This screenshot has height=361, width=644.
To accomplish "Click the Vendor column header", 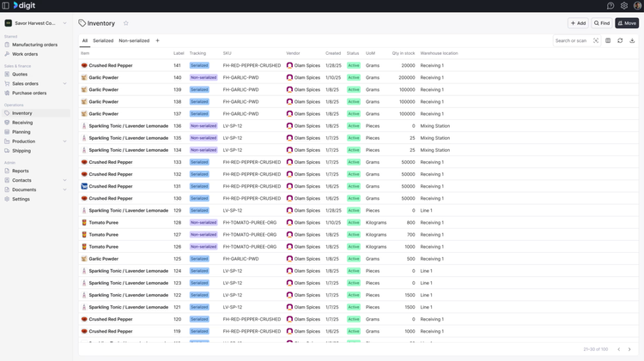I will 293,53.
